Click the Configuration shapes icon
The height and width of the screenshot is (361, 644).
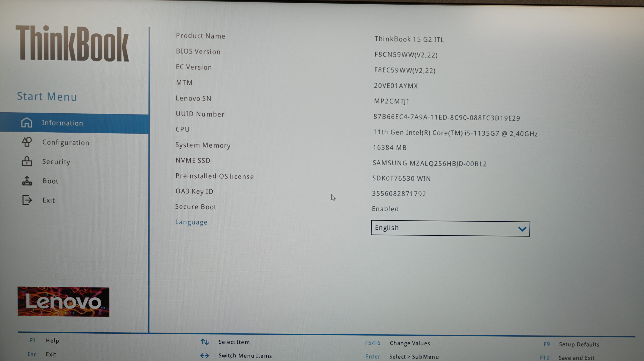click(27, 142)
